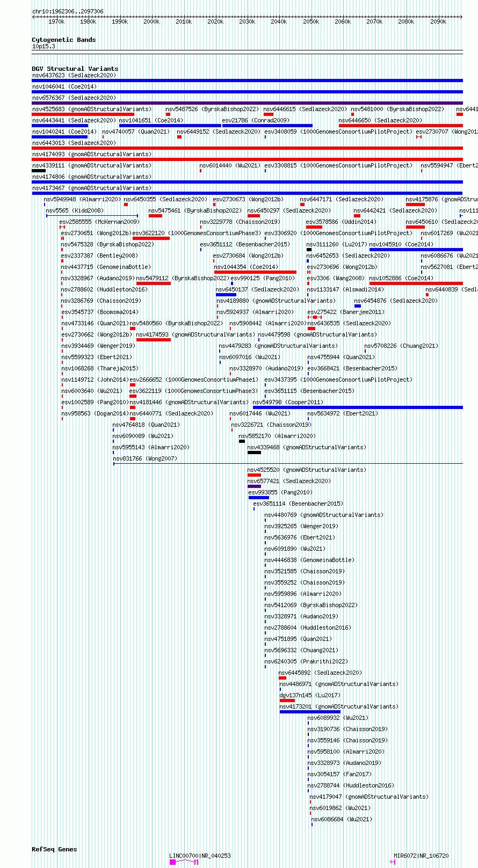Click label nsv6014440 (Wu2021)

(230, 166)
